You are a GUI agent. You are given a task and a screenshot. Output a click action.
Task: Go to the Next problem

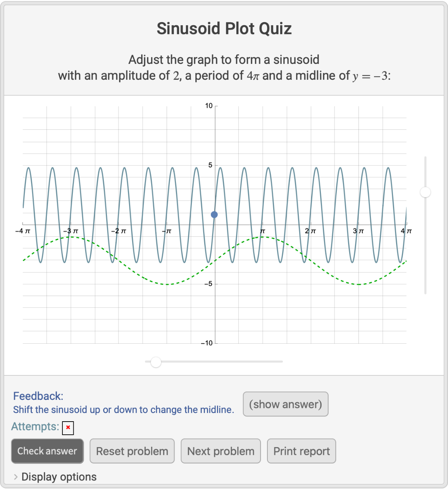[x=221, y=451]
